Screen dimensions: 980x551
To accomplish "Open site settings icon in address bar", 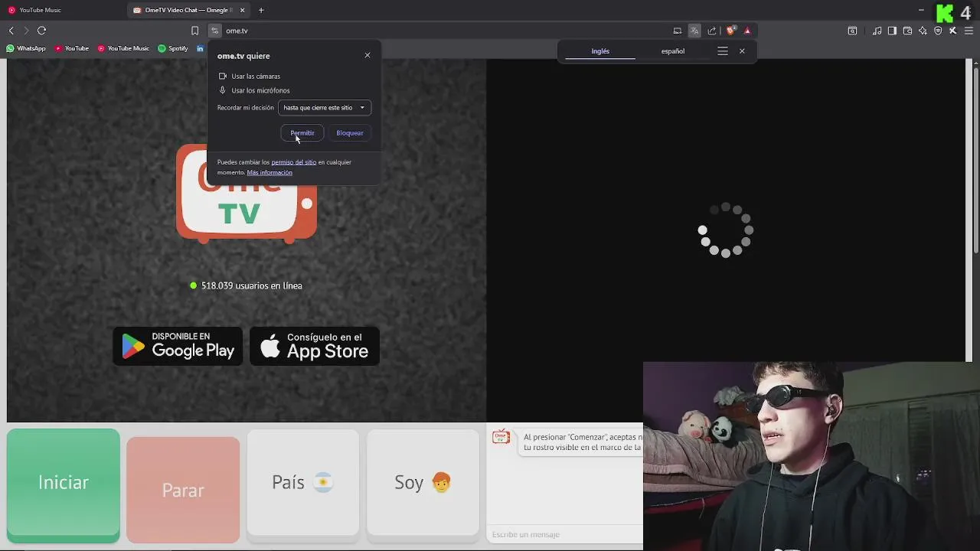I will (215, 31).
